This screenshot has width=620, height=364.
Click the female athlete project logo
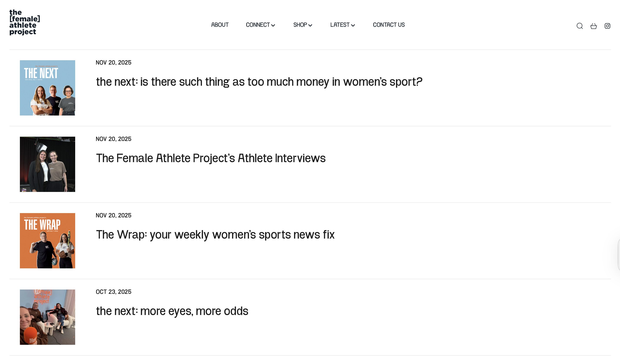click(24, 22)
